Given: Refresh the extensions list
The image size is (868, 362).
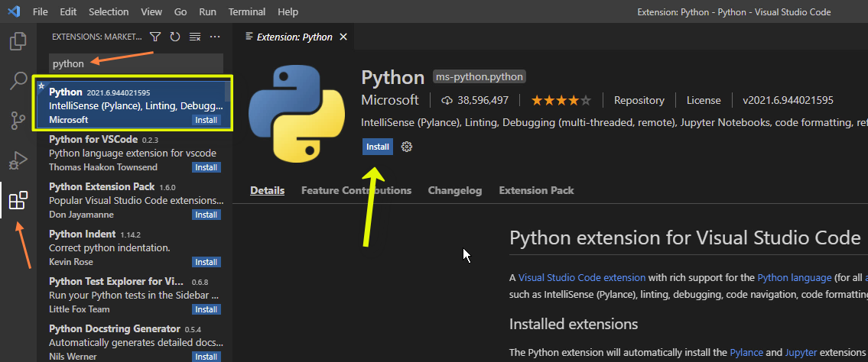Looking at the screenshot, I should 175,37.
